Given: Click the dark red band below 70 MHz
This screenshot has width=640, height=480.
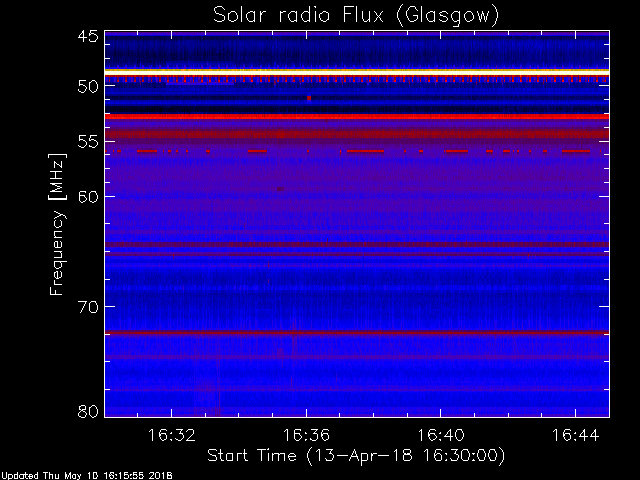Looking at the screenshot, I should (x=357, y=333).
